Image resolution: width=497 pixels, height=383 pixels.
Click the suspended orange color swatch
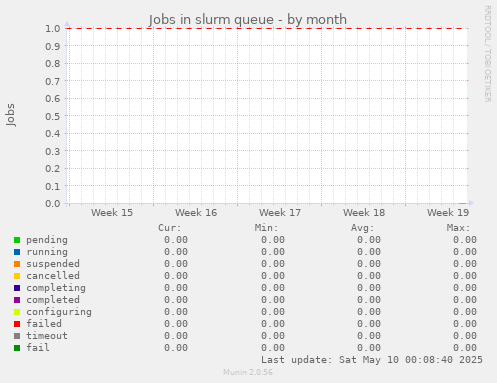17,264
